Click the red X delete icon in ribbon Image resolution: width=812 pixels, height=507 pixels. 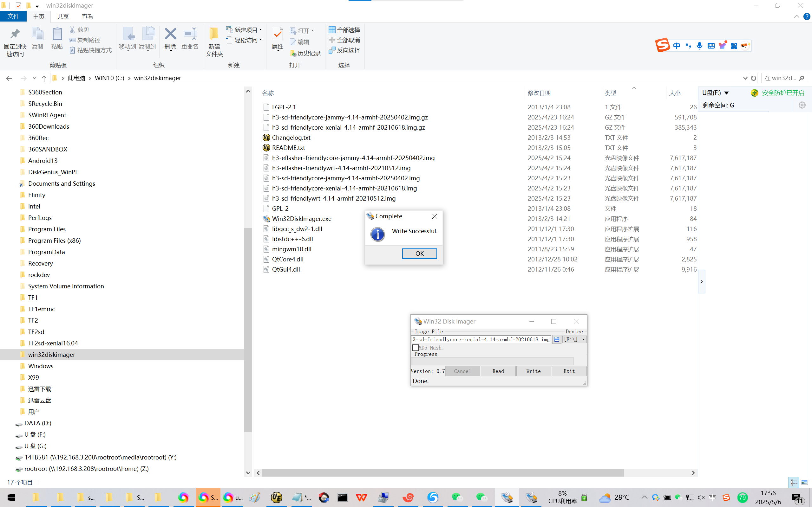(x=170, y=34)
